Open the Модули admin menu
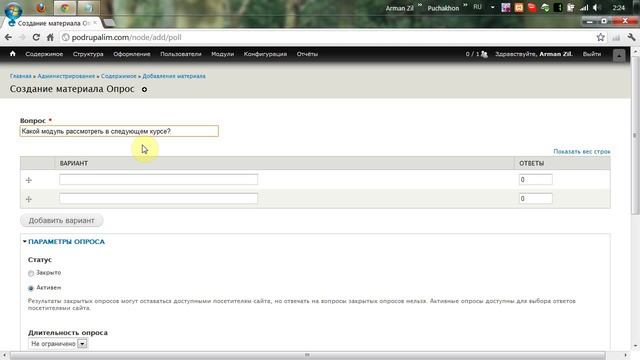Viewport: 640px width, 360px height. pyautogui.click(x=222, y=54)
